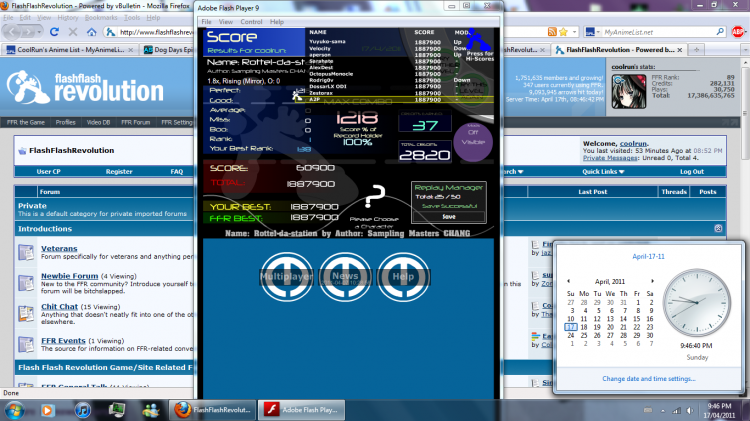Click FlashFlashRevolution Firefox taskbar button
750x421 pixels.
coord(212,410)
